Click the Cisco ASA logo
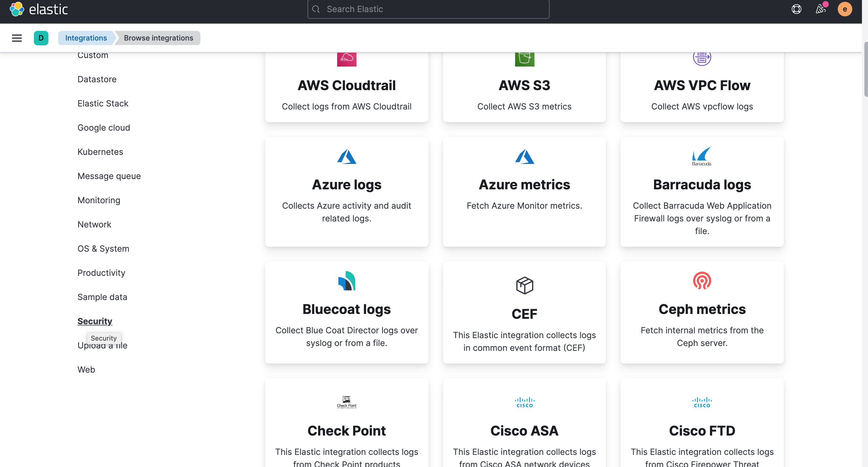Screen dimensions: 868x467 point(524,402)
